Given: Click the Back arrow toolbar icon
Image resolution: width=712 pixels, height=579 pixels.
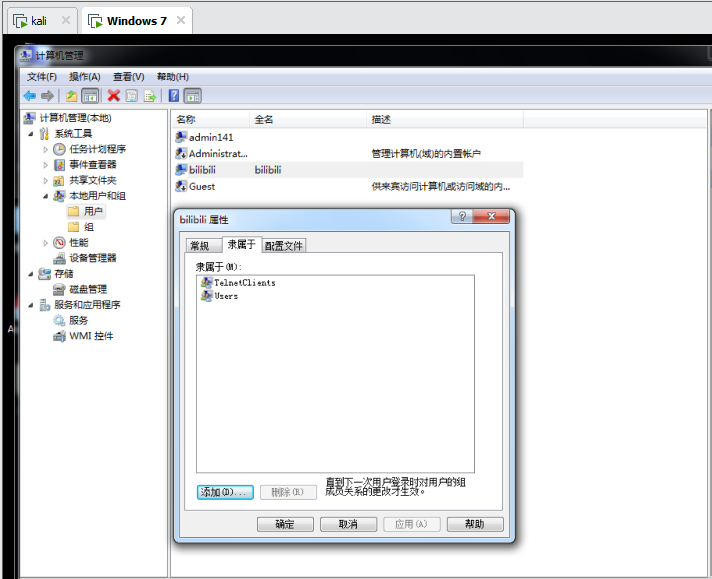Looking at the screenshot, I should [30, 96].
